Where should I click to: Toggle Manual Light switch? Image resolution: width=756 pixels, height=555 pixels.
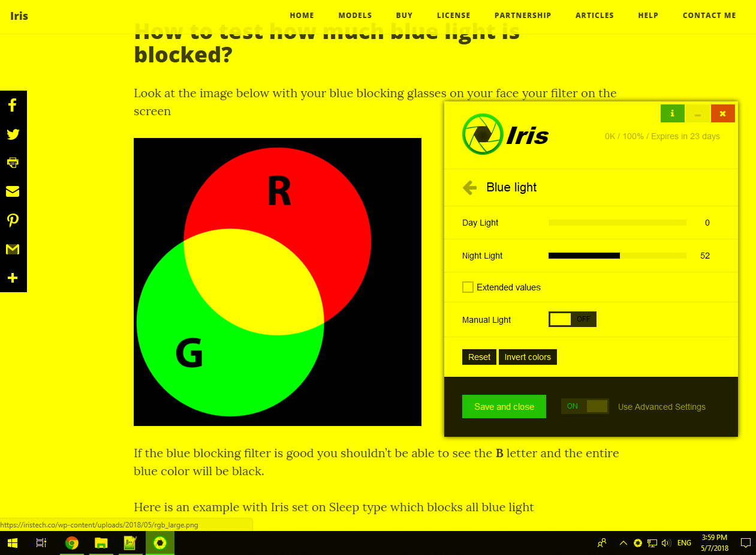coord(573,319)
